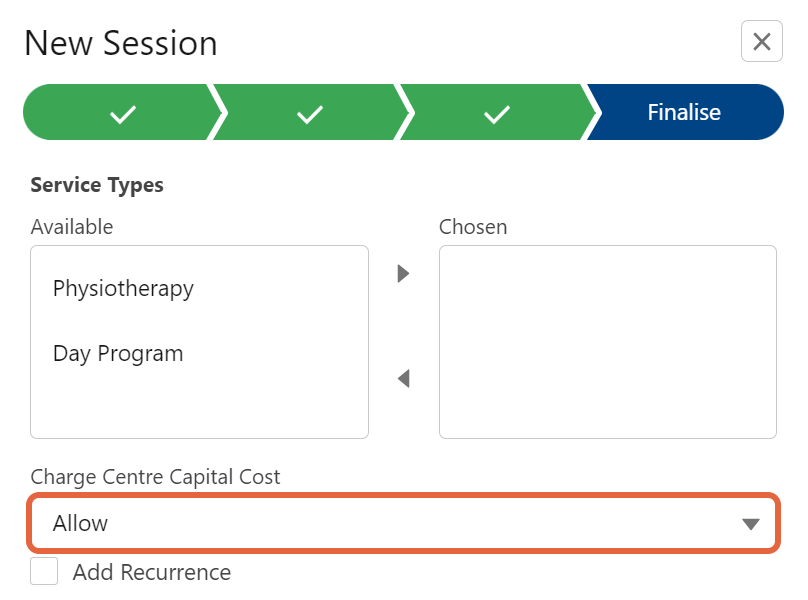This screenshot has height=600, width=808.
Task: Move selected service type back to Available
Action: click(x=403, y=378)
